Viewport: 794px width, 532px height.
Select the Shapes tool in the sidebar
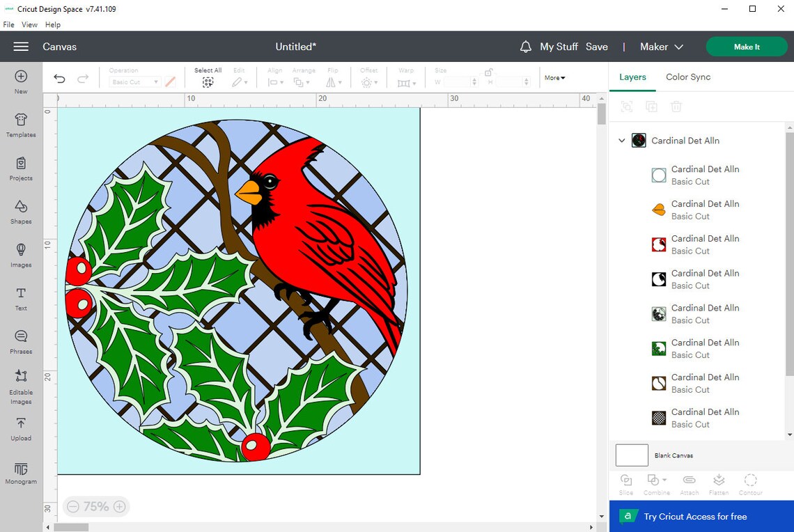coord(20,212)
